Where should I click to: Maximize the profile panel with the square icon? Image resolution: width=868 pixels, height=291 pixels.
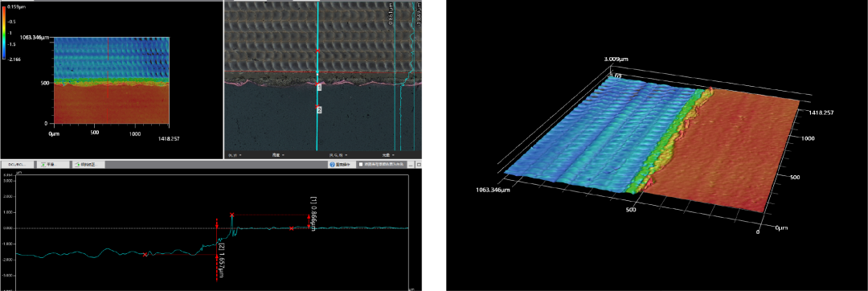coord(419,165)
